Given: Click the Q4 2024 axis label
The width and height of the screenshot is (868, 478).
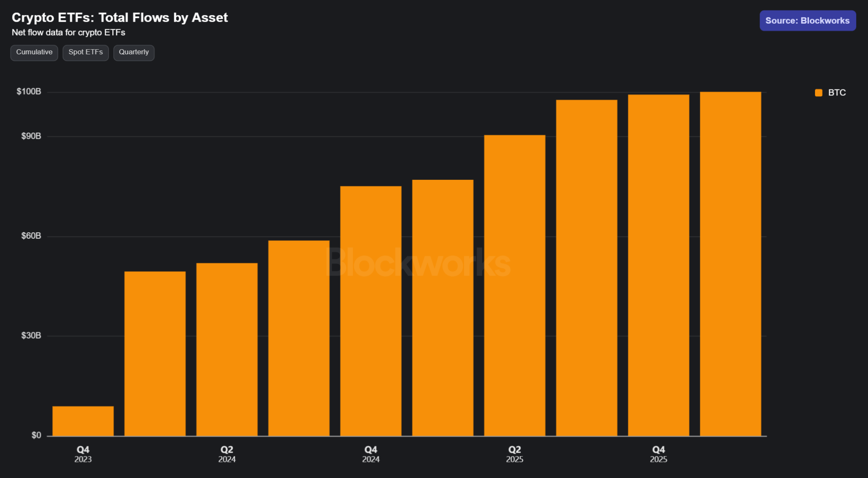Looking at the screenshot, I should coord(371,454).
